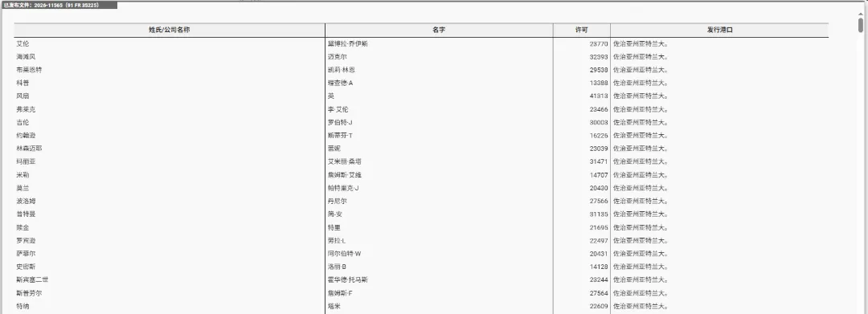The image size is (868, 314).
Task: Click the first name 塔米
Action: [334, 306]
